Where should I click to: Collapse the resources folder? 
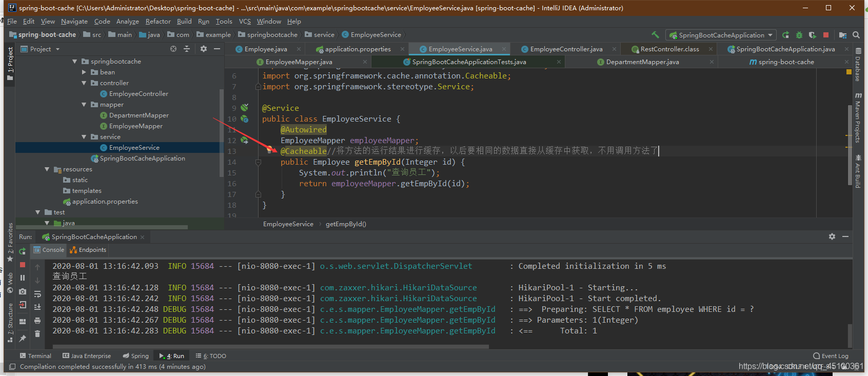(47, 169)
